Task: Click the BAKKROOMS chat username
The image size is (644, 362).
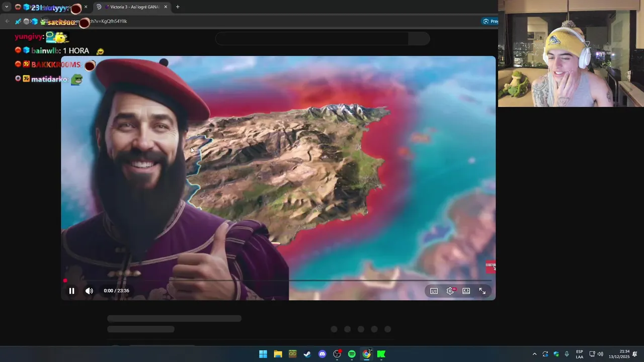Action: (x=55, y=64)
